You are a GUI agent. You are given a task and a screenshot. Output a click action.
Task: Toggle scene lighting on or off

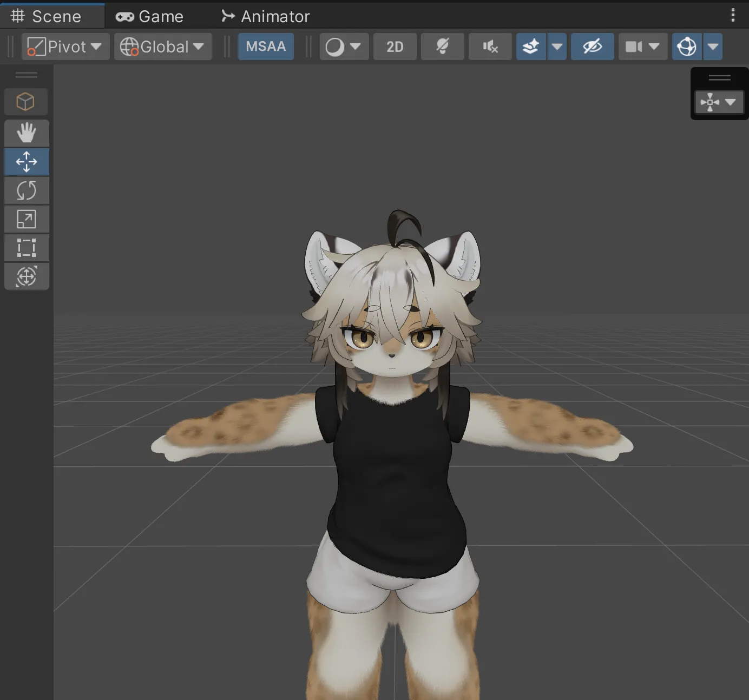[x=442, y=47]
